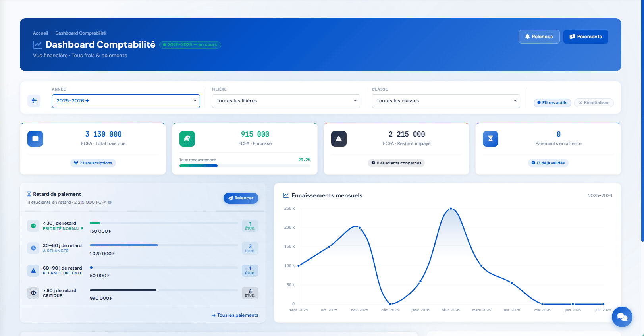Click the RELANCE URGENTE label

(62, 273)
